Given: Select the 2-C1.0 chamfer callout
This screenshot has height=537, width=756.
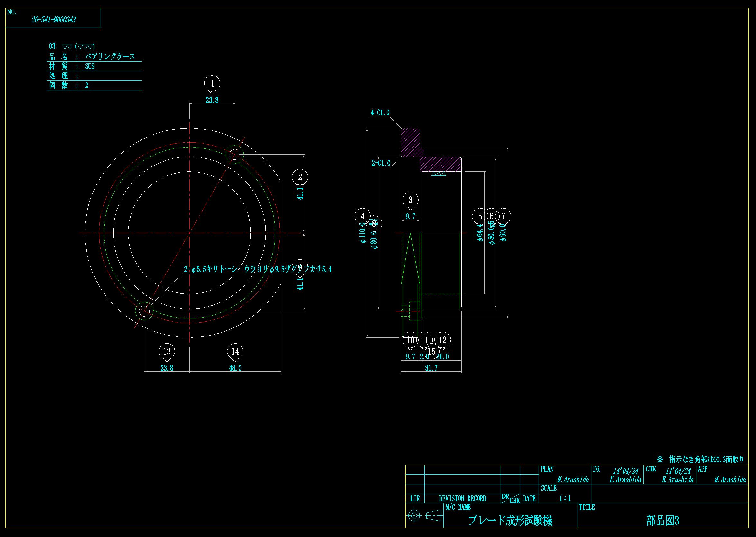Looking at the screenshot, I should coord(381,163).
